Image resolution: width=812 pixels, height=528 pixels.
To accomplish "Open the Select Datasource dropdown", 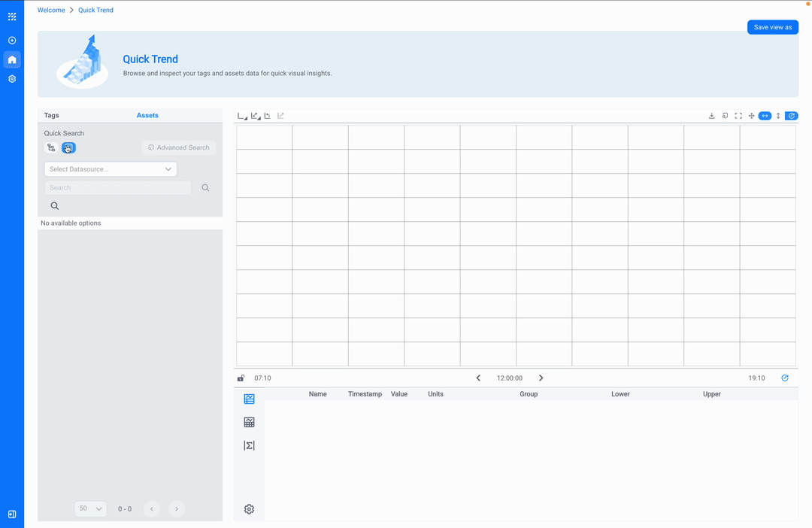I will point(111,169).
